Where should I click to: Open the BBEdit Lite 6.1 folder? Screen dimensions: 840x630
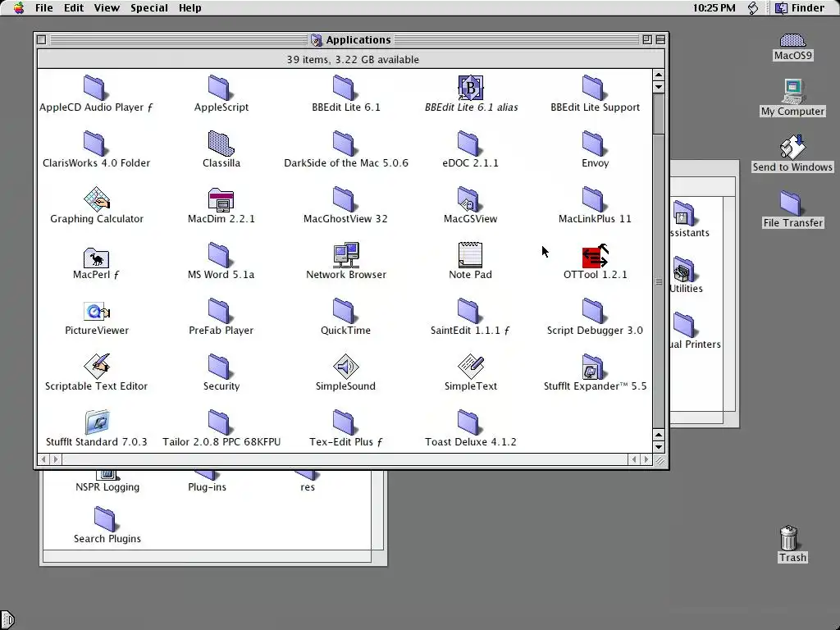point(344,88)
